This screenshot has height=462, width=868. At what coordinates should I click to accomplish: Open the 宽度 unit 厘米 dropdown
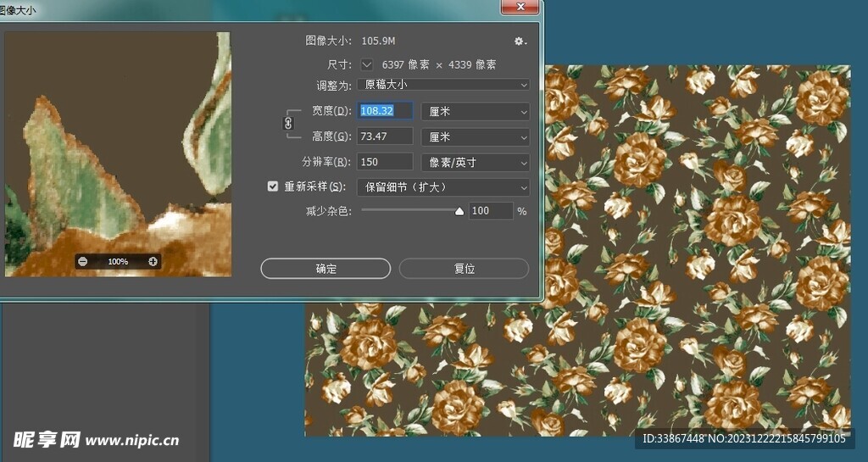[476, 112]
